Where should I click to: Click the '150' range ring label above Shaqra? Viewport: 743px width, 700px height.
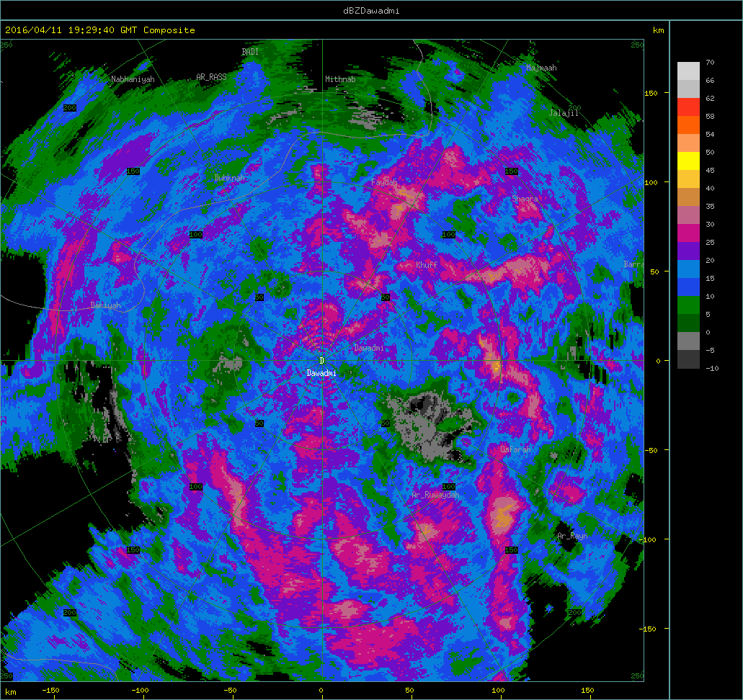511,171
